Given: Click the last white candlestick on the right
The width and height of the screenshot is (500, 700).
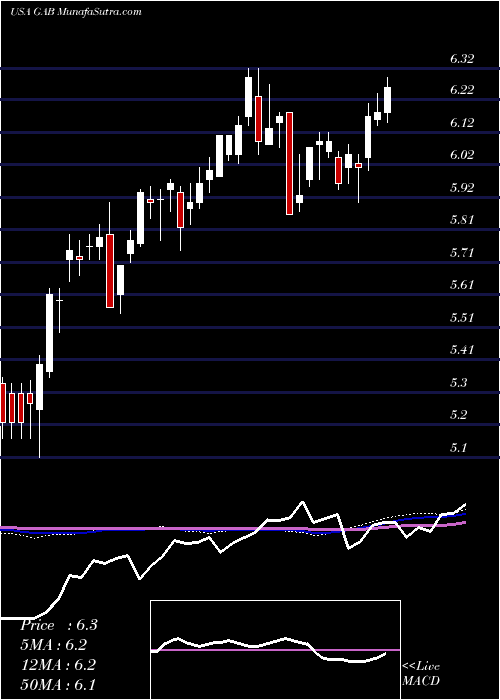Looking at the screenshot, I should 388,100.
